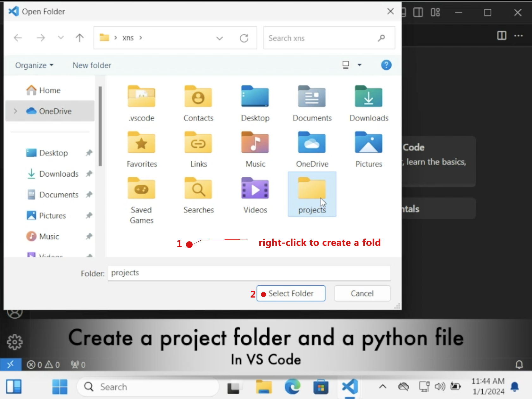Expand the OneDrive tree node
Screen dimensions: 532x399
click(15, 111)
